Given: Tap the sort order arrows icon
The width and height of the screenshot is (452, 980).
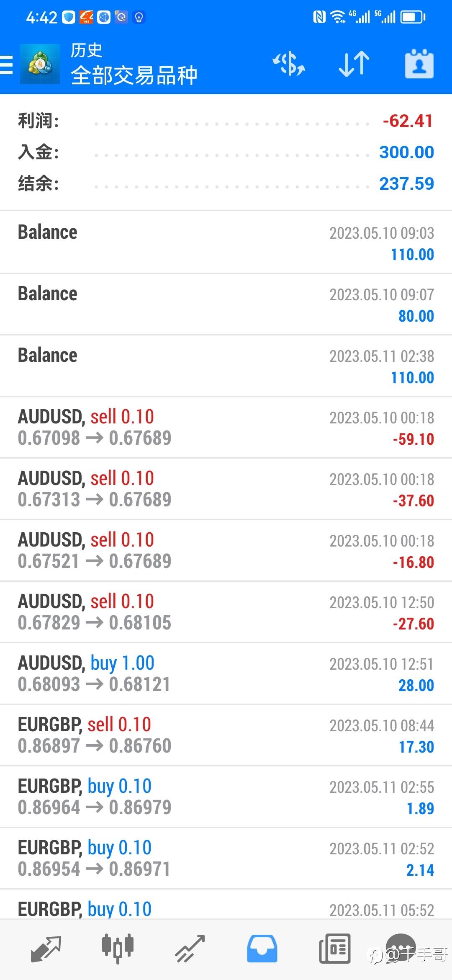Looking at the screenshot, I should 354,64.
